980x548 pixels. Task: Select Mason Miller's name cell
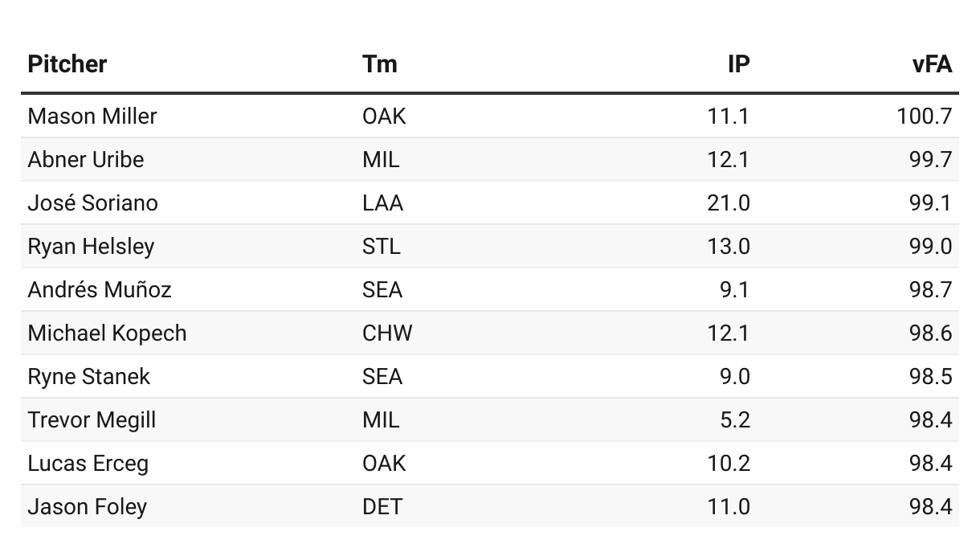click(92, 117)
